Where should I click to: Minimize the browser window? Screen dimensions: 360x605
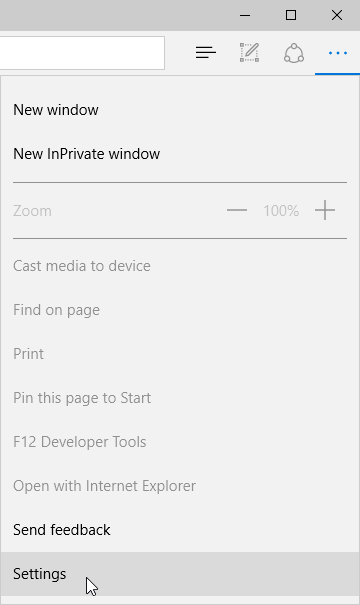(245, 15)
